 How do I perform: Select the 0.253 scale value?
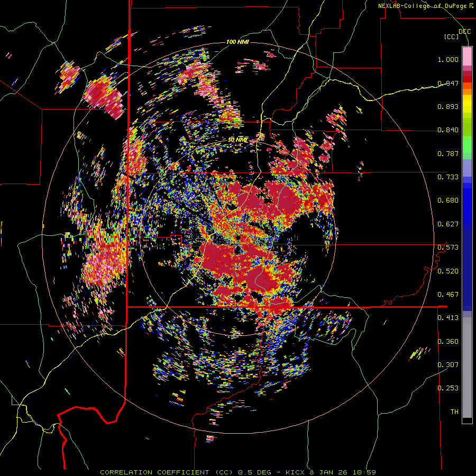click(448, 388)
